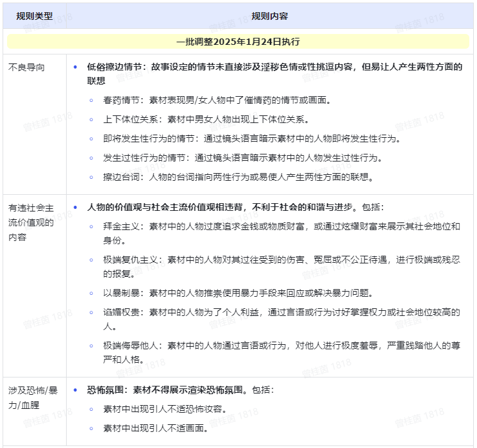477x448 pixels.
Task: Click the 规则类型 column header
Action: [35, 16]
